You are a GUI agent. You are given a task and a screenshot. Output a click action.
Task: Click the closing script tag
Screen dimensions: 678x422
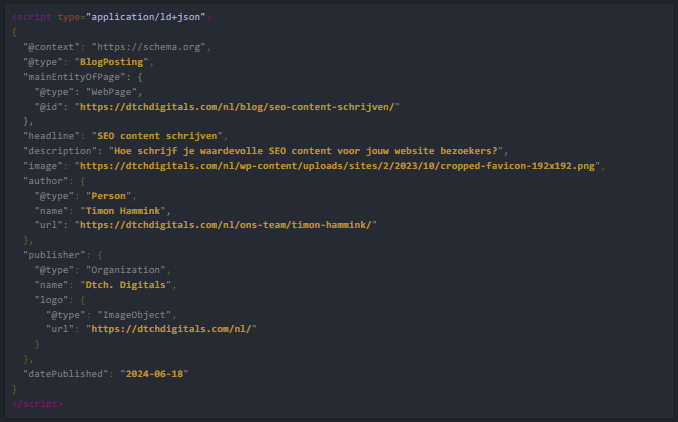(38, 404)
